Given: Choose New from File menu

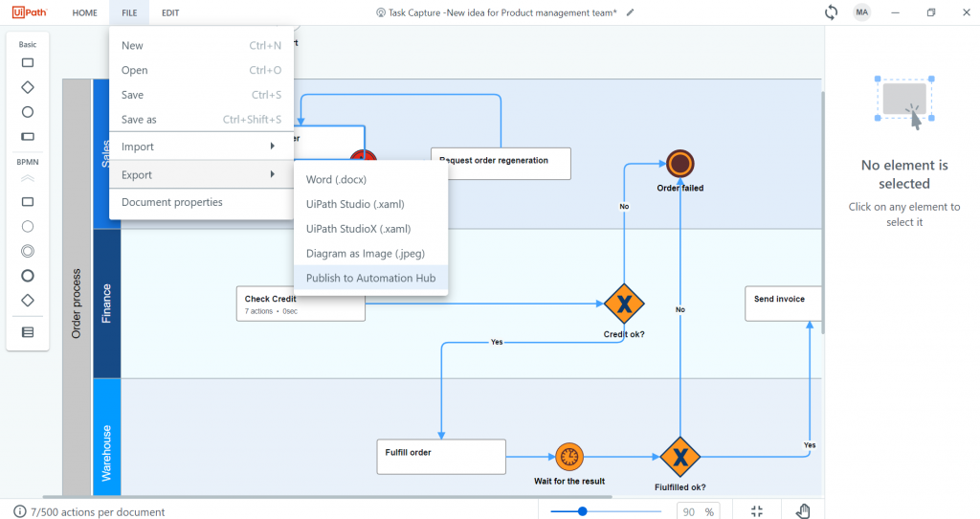Looking at the screenshot, I should tap(201, 46).
